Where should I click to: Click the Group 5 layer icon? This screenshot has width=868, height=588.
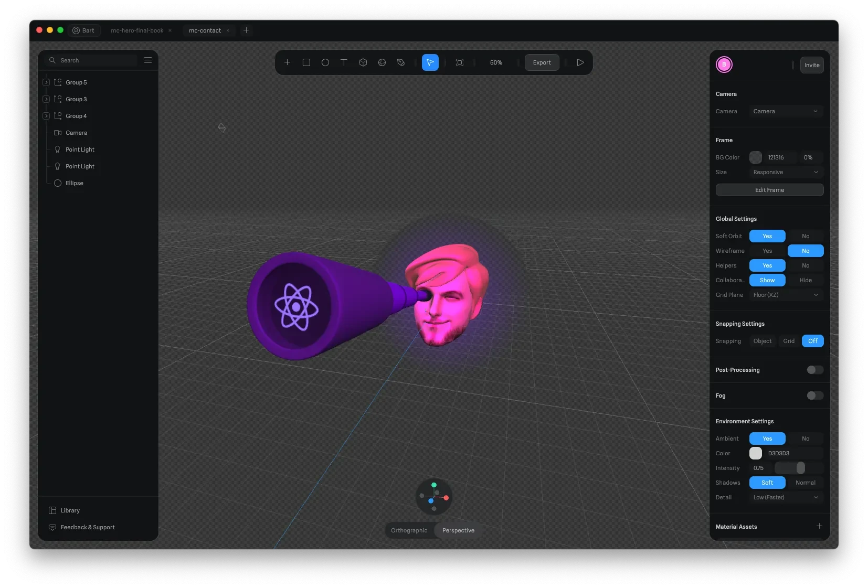[x=58, y=82]
